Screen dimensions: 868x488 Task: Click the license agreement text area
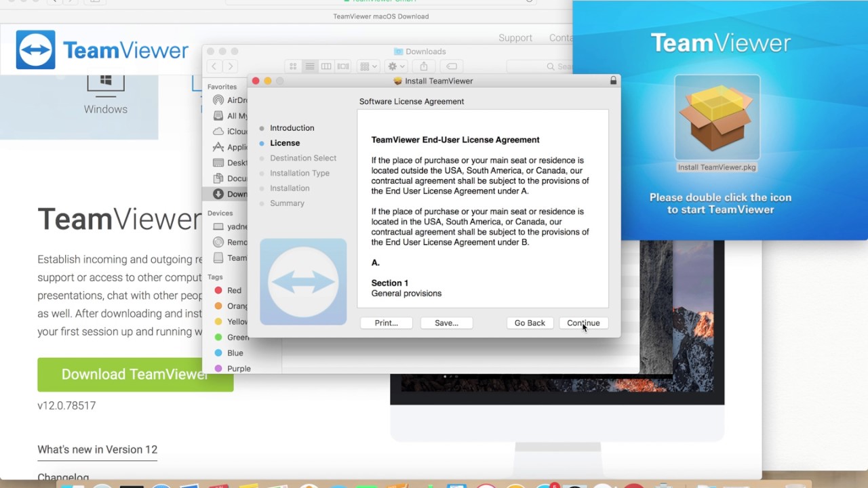click(483, 209)
